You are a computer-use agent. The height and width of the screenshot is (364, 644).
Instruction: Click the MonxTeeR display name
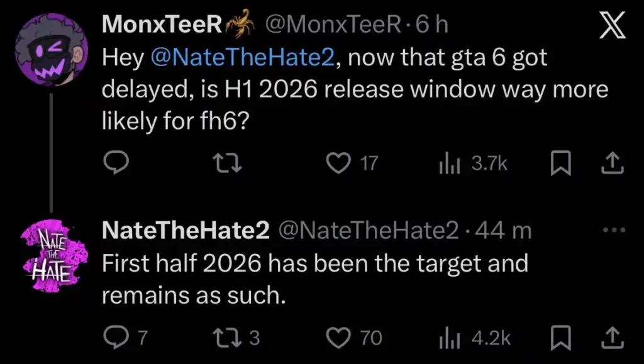coord(162,25)
